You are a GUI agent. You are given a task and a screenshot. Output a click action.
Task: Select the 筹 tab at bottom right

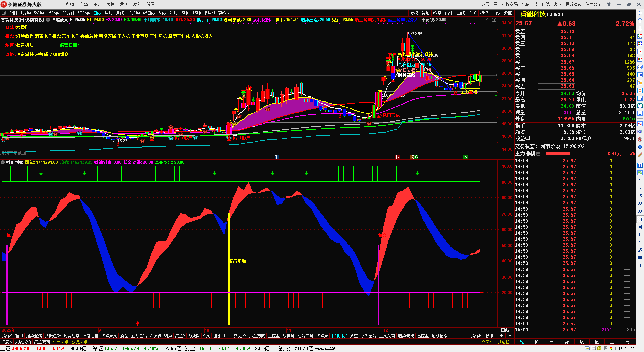pyautogui.click(x=628, y=342)
